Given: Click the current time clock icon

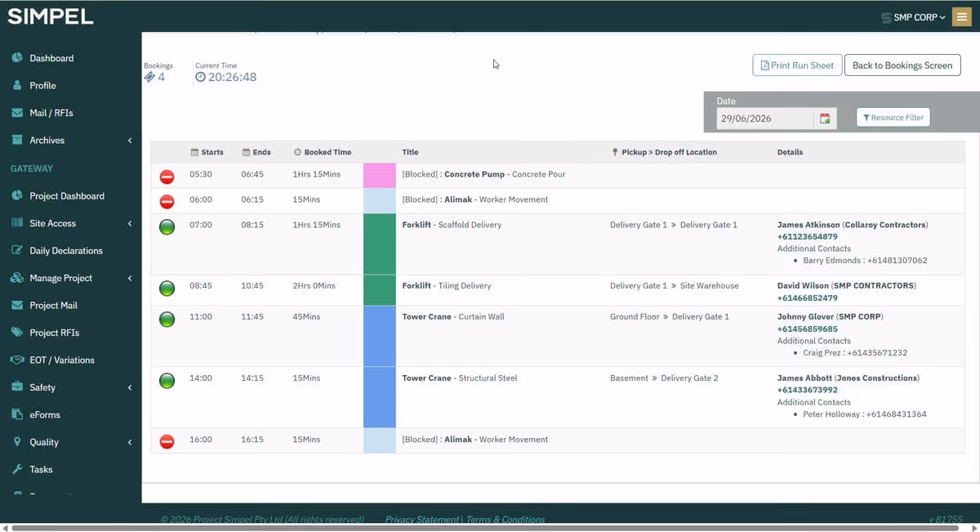Looking at the screenshot, I should tap(200, 77).
